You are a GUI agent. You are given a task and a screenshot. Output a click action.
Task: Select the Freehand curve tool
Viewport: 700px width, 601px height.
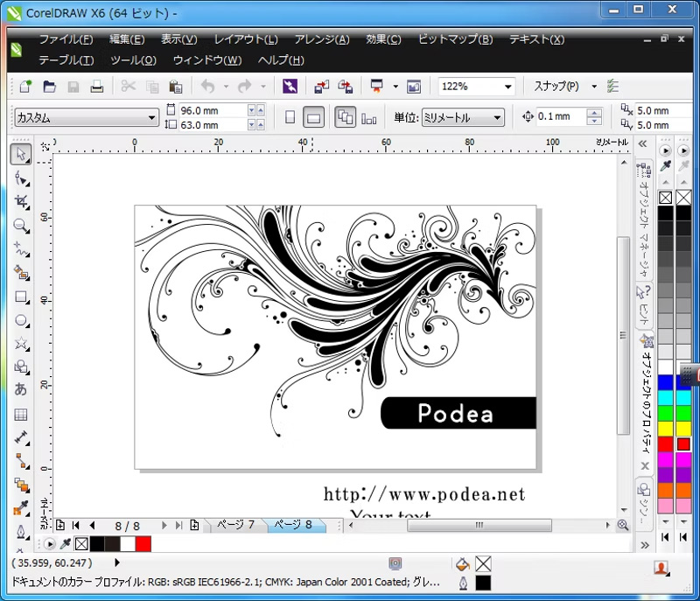click(21, 249)
